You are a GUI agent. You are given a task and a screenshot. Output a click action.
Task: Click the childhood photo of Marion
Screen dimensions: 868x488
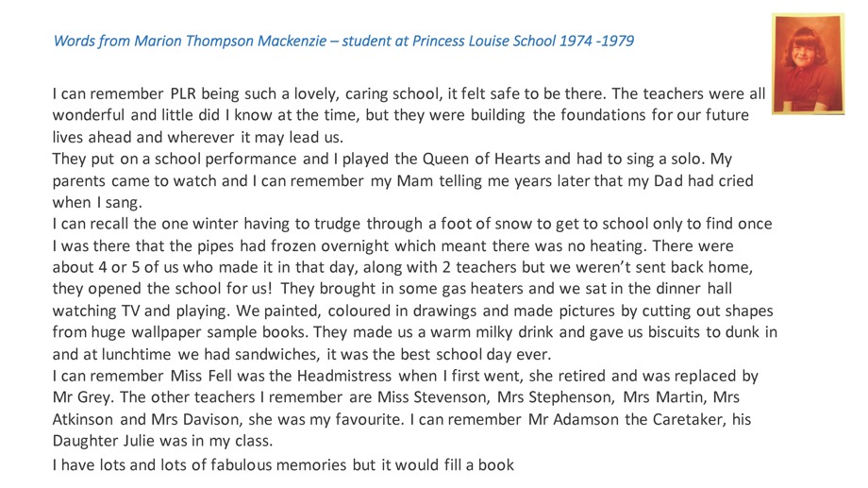tap(808, 63)
